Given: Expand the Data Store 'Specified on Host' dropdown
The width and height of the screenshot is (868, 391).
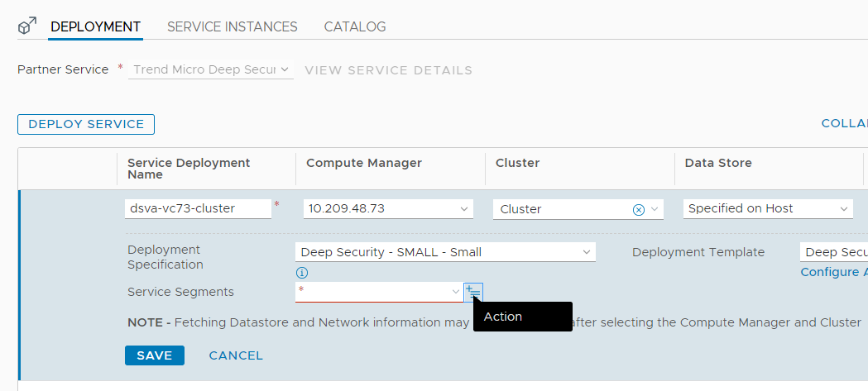Looking at the screenshot, I should [768, 209].
